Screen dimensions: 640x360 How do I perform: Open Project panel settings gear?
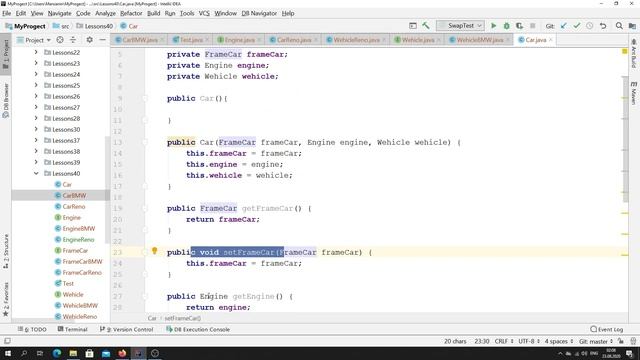click(89, 40)
